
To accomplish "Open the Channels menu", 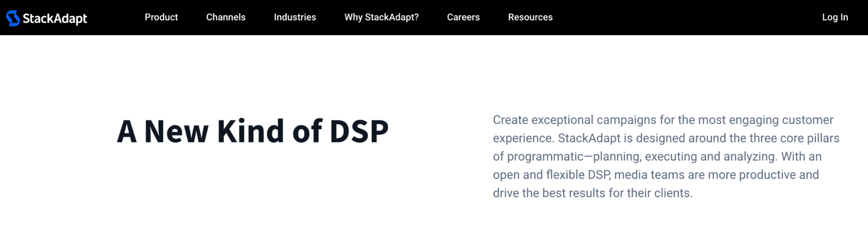I will 226,17.
